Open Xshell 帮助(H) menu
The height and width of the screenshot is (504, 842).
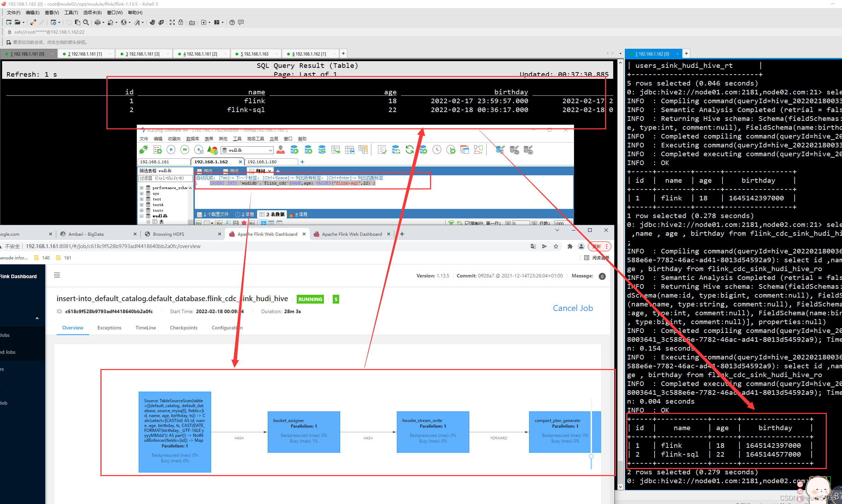coord(135,13)
